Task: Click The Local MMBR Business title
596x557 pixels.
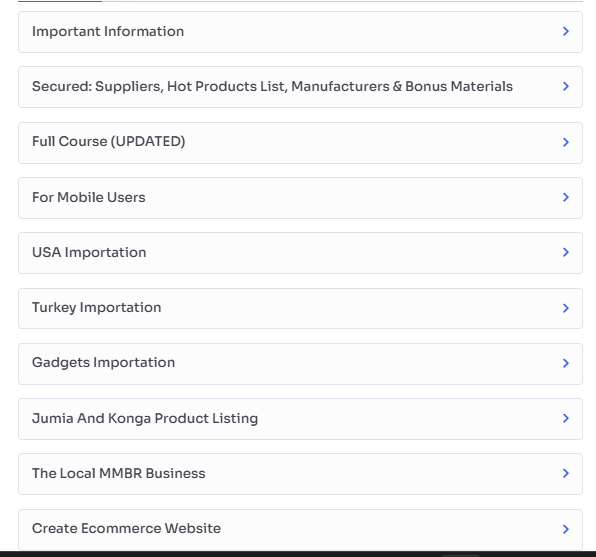Action: click(119, 473)
